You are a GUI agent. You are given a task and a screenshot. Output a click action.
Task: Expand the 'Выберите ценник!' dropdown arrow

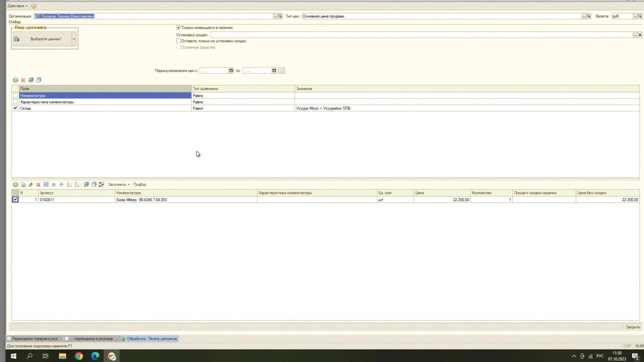74,39
